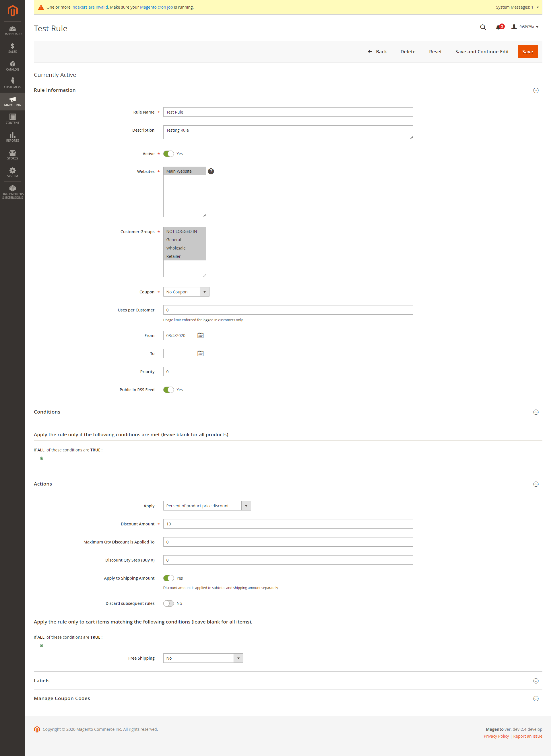Viewport: 551px width, 756px height.
Task: Toggle the Active switch off
Action: 168,154
